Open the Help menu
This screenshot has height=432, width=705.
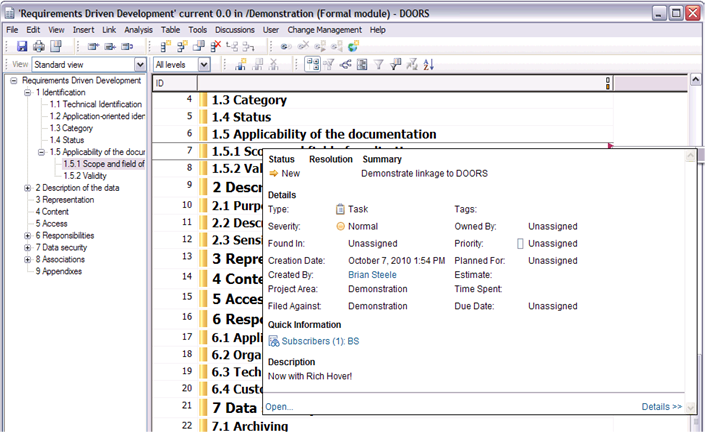pos(378,30)
